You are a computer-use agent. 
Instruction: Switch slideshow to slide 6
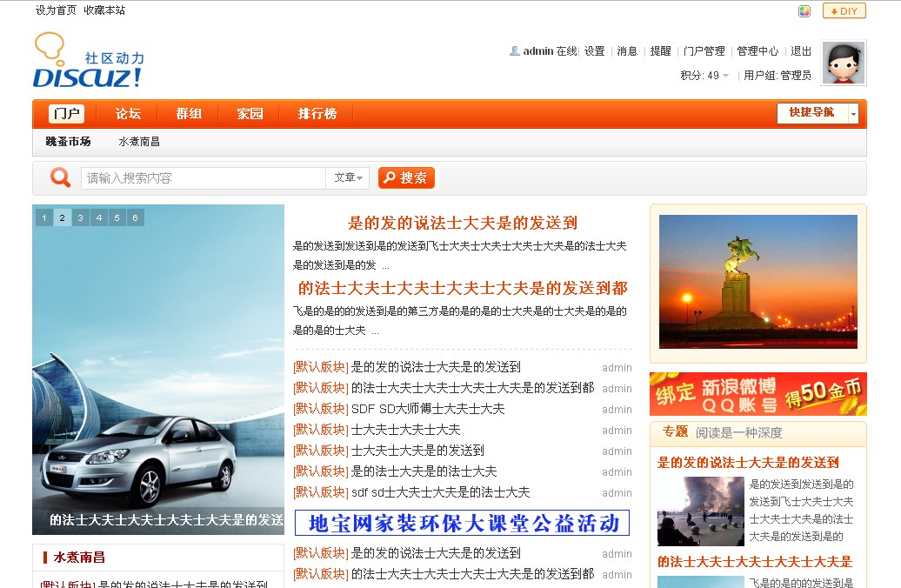pos(135,217)
